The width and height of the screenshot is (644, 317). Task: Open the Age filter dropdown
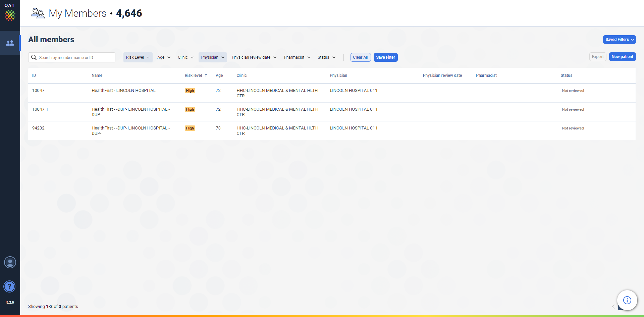[164, 57]
